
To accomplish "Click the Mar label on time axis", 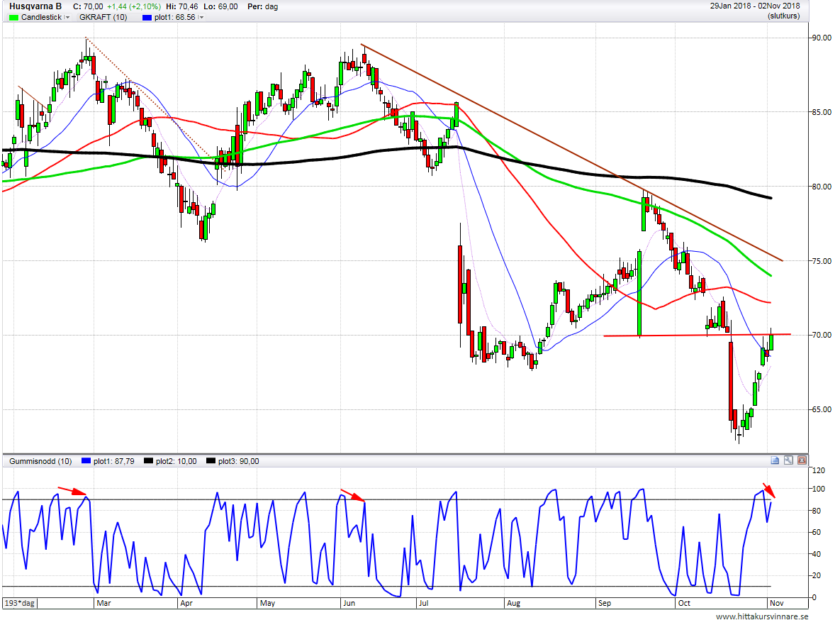I will 103,603.
